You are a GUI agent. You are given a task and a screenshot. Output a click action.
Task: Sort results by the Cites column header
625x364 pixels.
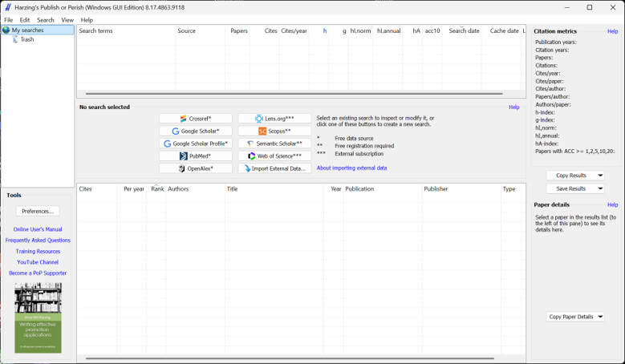pos(86,189)
